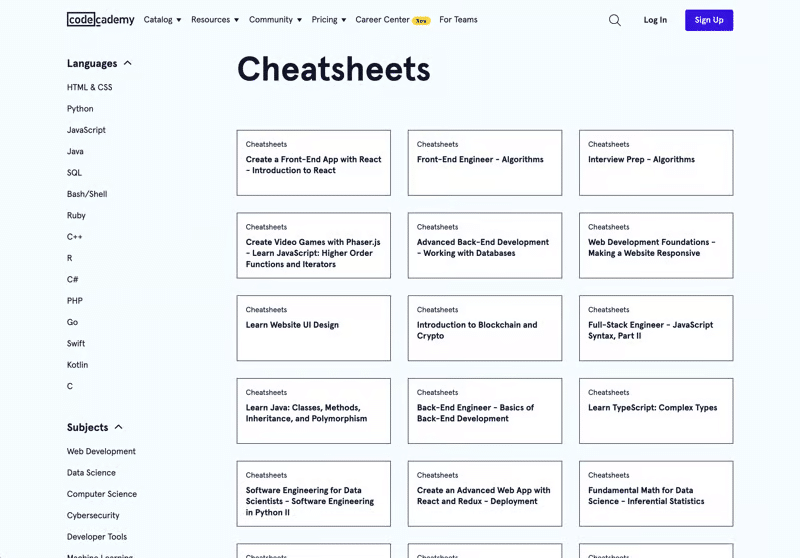
Task: Open the Data Science subject
Action: click(91, 473)
